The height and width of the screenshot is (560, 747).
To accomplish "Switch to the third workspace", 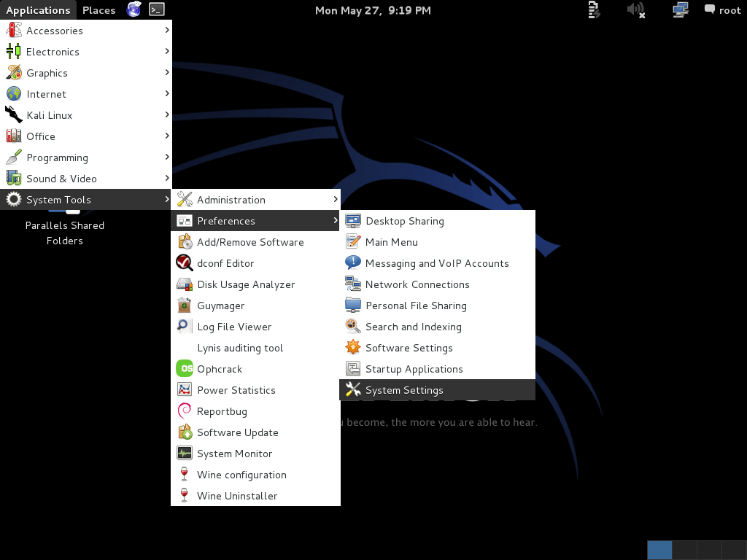I will (709, 550).
